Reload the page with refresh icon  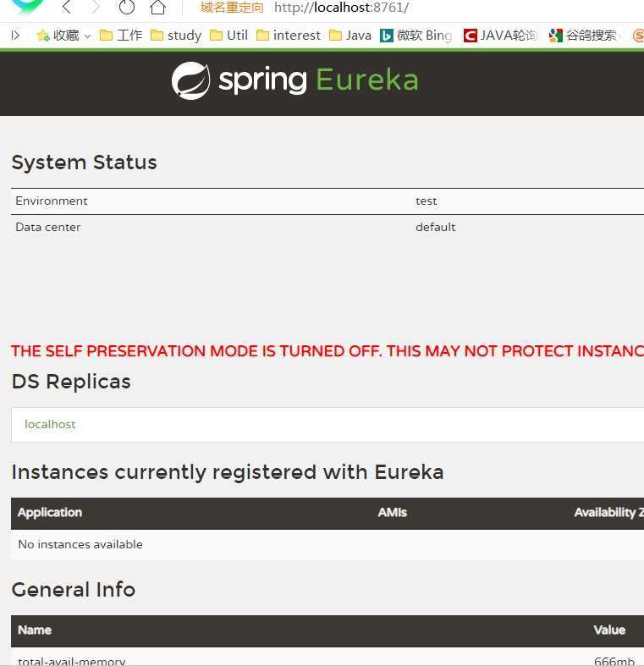[x=127, y=7]
